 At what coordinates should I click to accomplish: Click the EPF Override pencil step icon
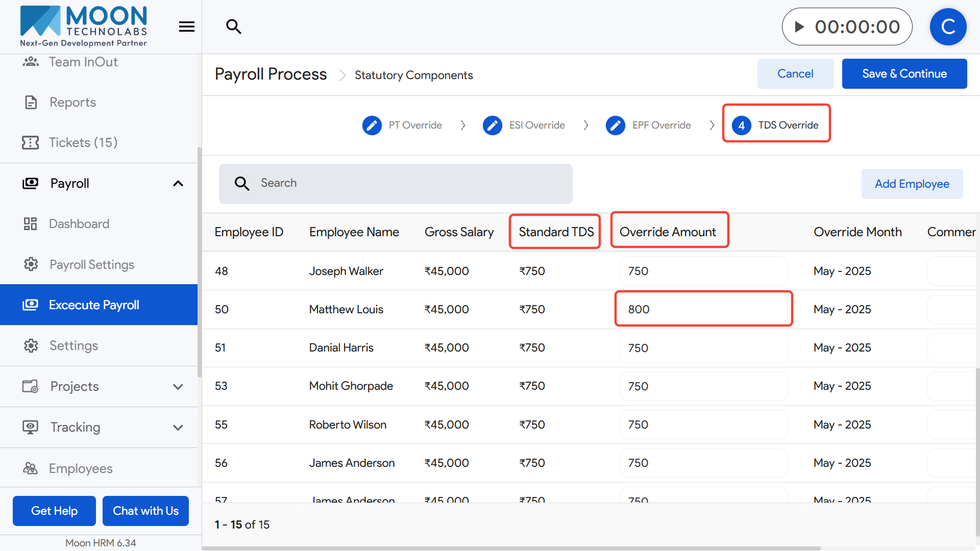(x=616, y=126)
